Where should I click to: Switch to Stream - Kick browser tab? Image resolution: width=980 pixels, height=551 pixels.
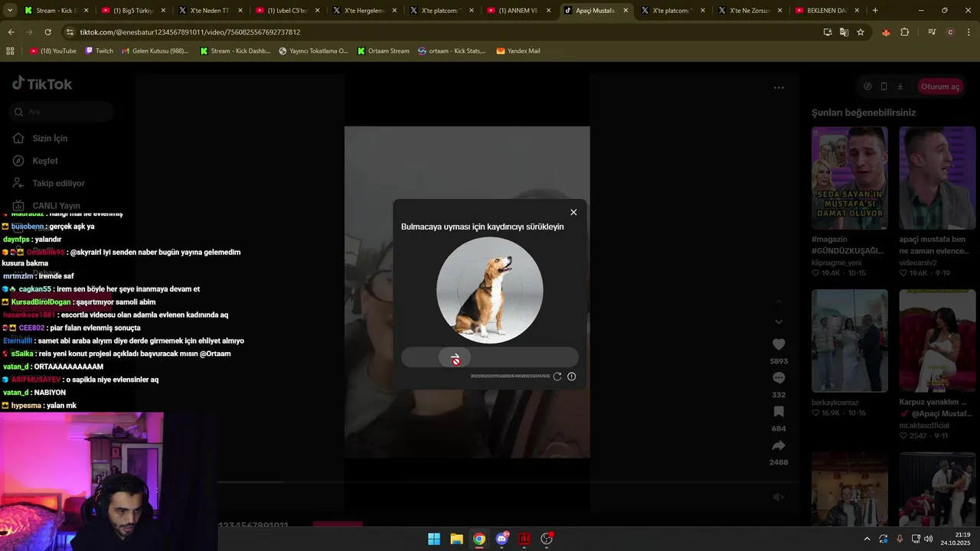[x=55, y=11]
